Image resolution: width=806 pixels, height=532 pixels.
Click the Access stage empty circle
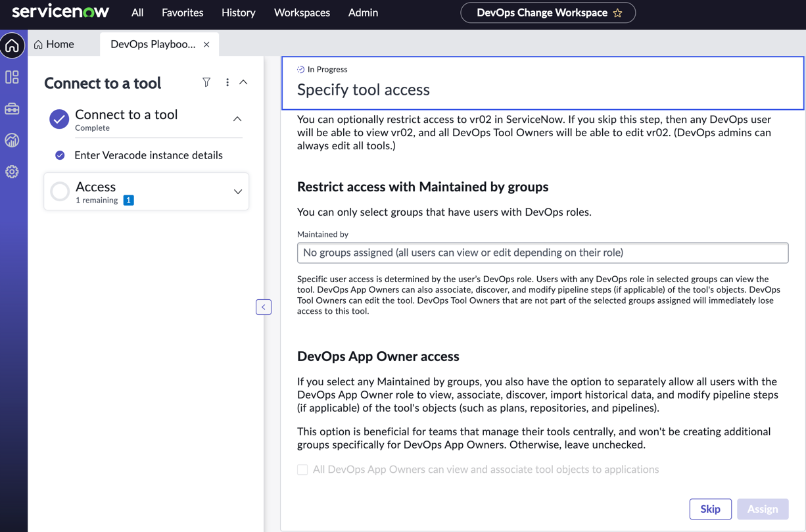[x=60, y=191]
